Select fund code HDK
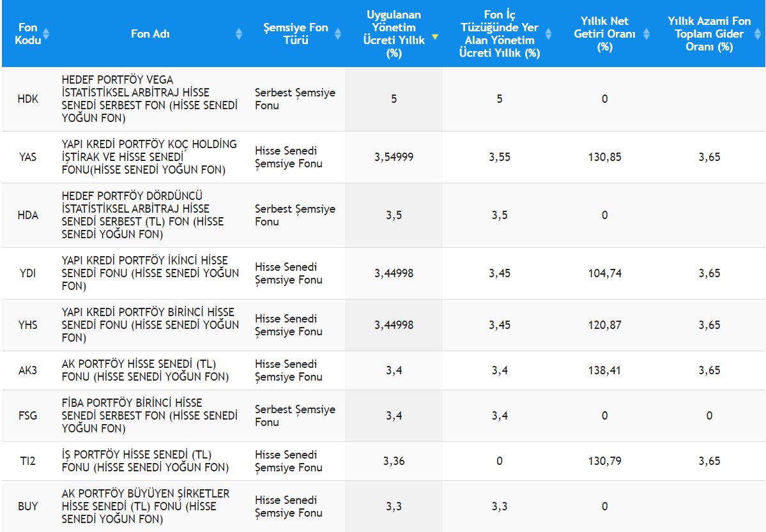766x532 pixels. pos(28,99)
